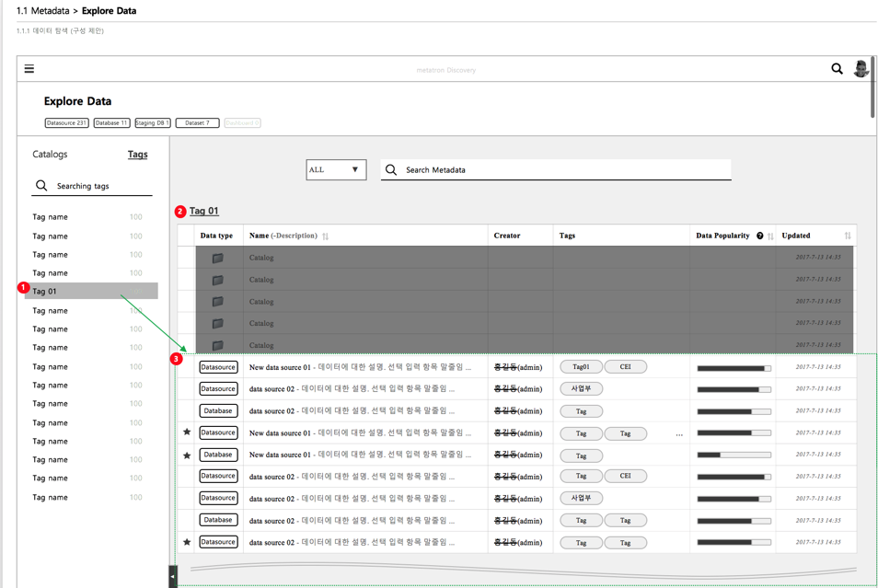This screenshot has height=588, width=878.
Task: Click magnifier icon beside Search Metadata
Action: click(391, 169)
